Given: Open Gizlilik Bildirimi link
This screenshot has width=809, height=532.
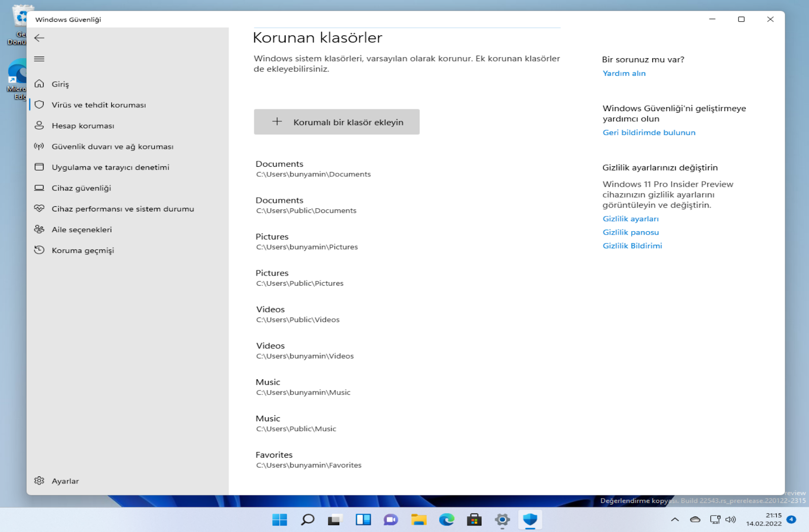Looking at the screenshot, I should point(632,246).
